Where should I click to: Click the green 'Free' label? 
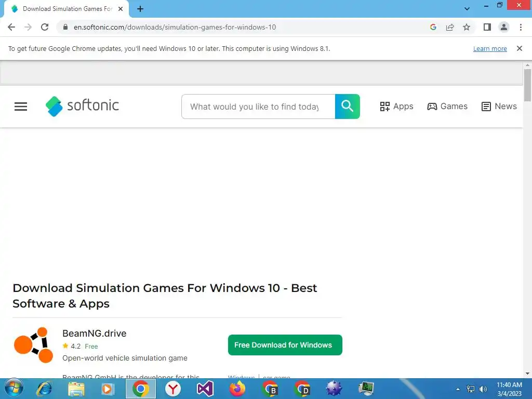[91, 347]
